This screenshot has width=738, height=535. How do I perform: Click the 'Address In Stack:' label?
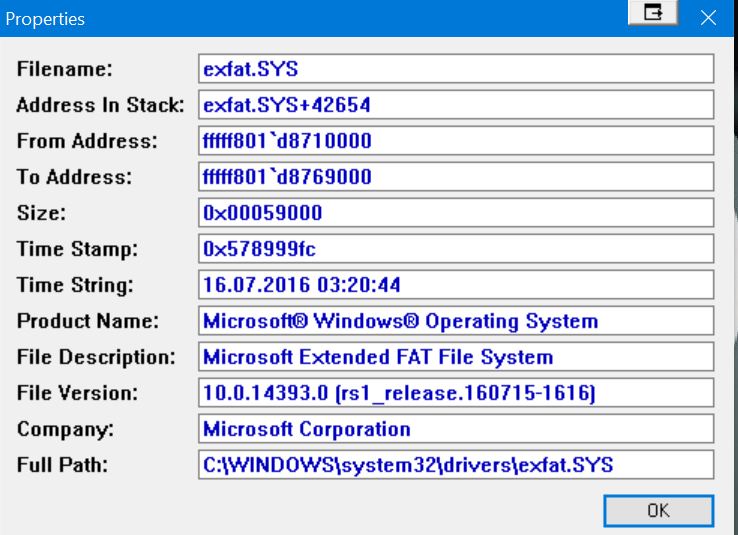tap(100, 105)
